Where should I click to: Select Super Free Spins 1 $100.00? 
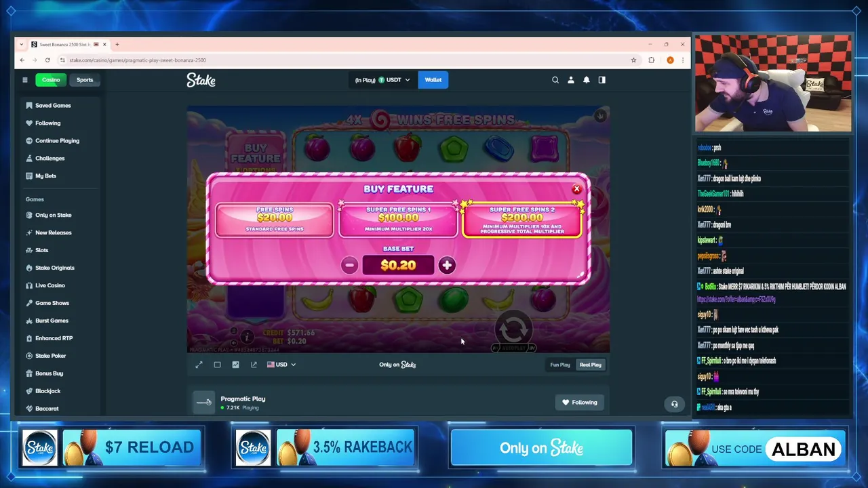398,220
